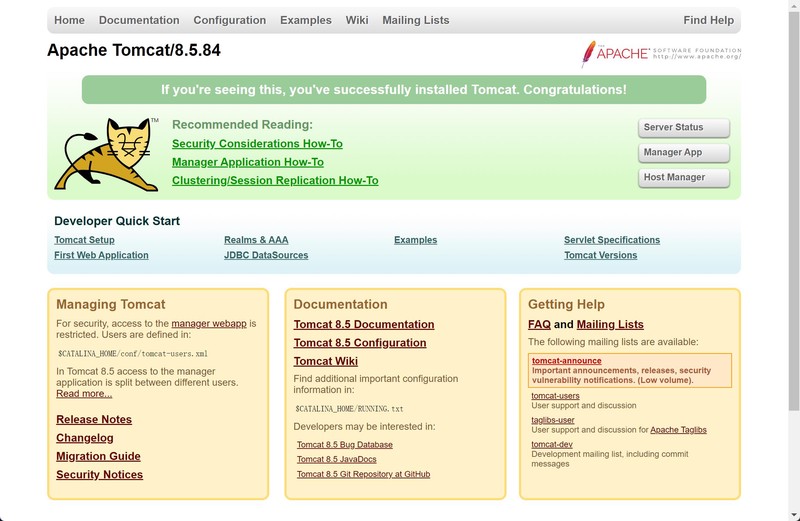Click the $CATALINA_HOME/RUNNING.txt path text
Screen dimensions: 800x521
pyautogui.click(x=349, y=409)
